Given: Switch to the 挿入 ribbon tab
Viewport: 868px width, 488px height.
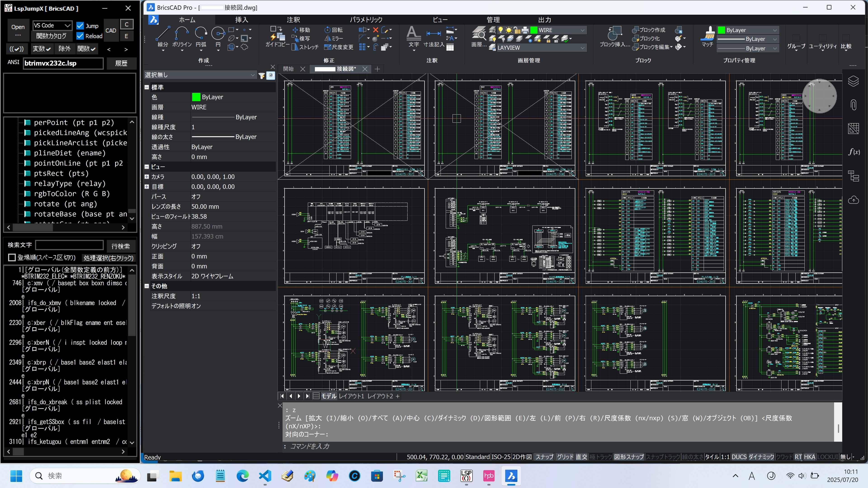Looking at the screenshot, I should (241, 20).
